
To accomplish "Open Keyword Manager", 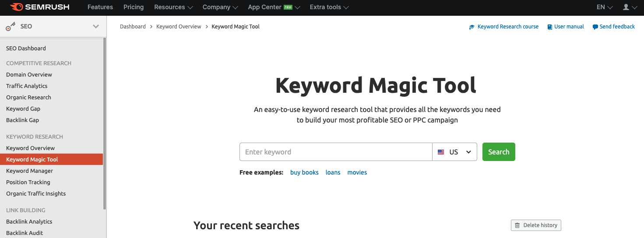I will click(29, 171).
